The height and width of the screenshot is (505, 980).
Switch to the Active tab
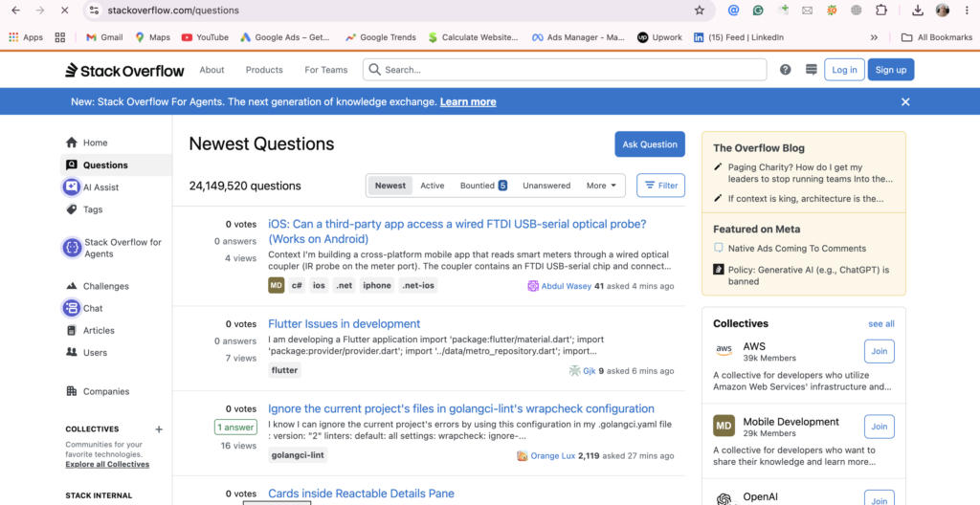tap(433, 186)
